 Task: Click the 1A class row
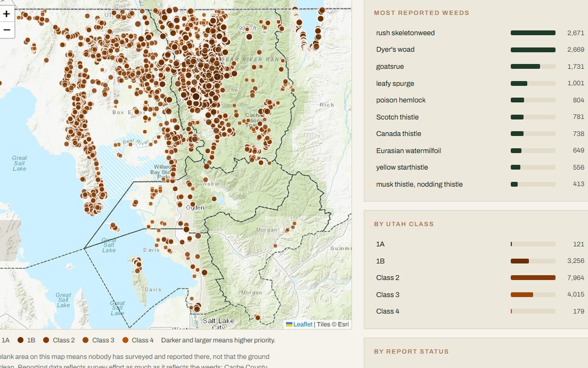pos(480,244)
